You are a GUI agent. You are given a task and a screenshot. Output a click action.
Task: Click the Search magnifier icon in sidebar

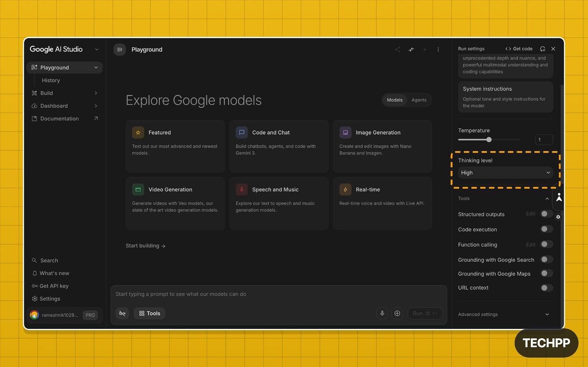34,260
